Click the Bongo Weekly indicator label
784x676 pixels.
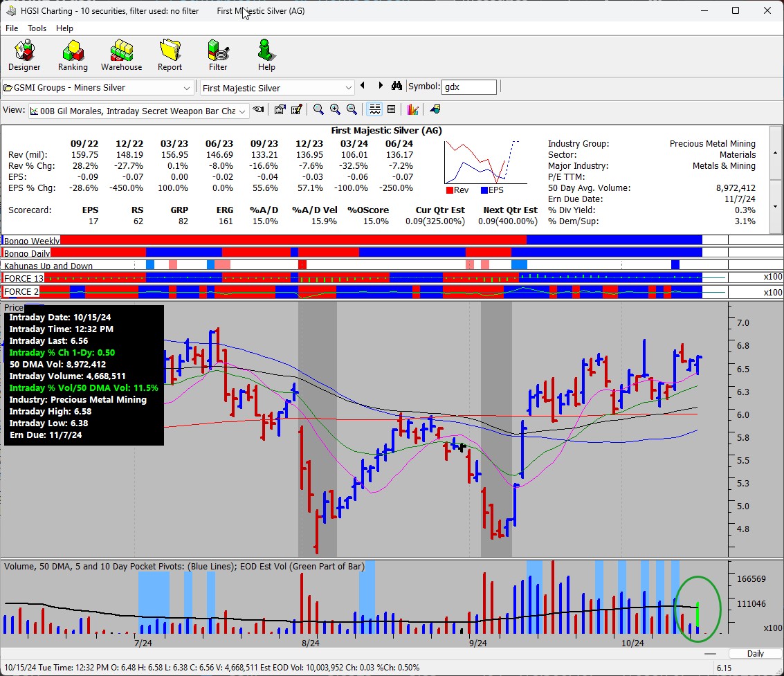pos(32,241)
